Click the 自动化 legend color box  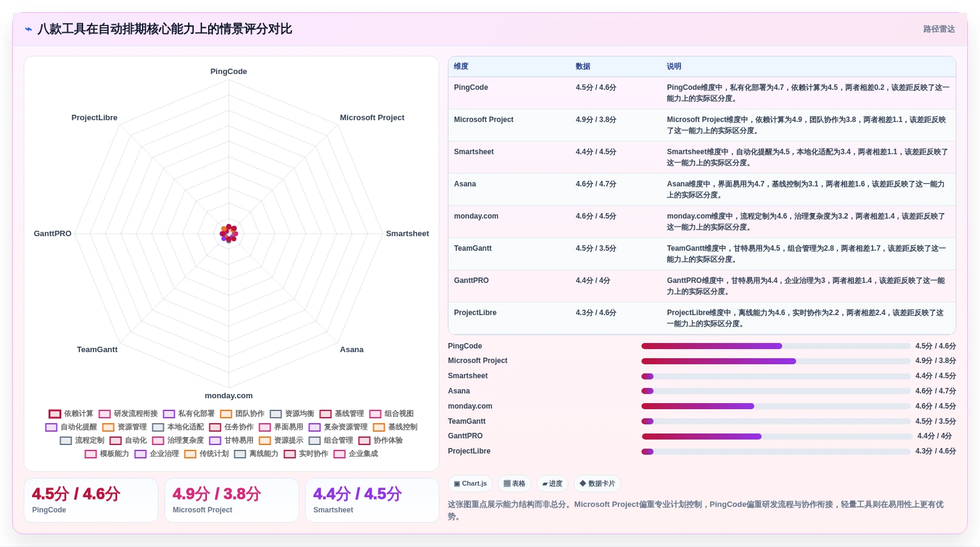(115, 440)
